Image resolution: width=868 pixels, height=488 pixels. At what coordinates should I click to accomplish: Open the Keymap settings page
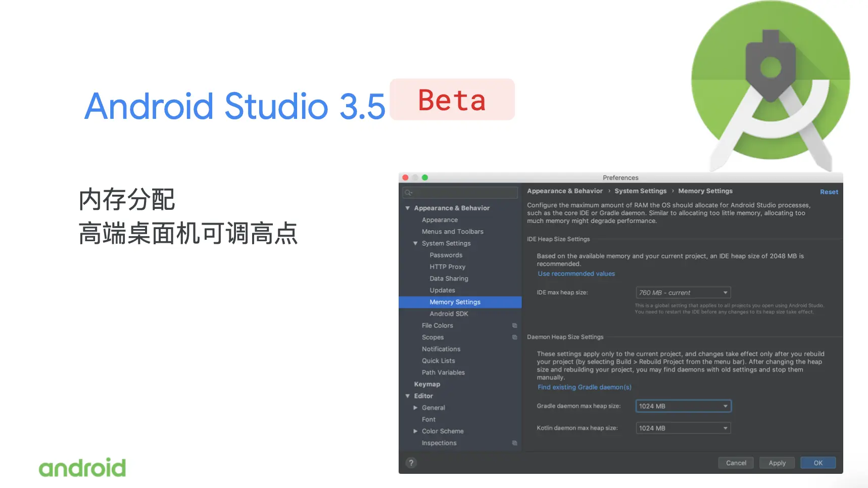[427, 384]
